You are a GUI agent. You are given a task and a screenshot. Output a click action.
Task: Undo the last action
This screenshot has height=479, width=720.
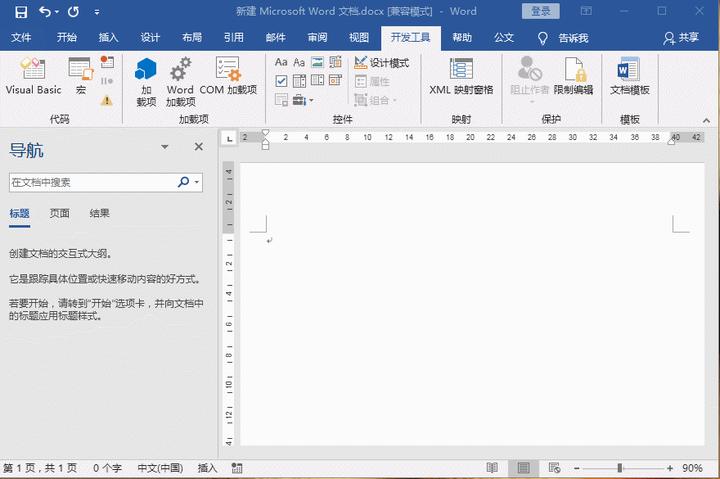[x=45, y=11]
